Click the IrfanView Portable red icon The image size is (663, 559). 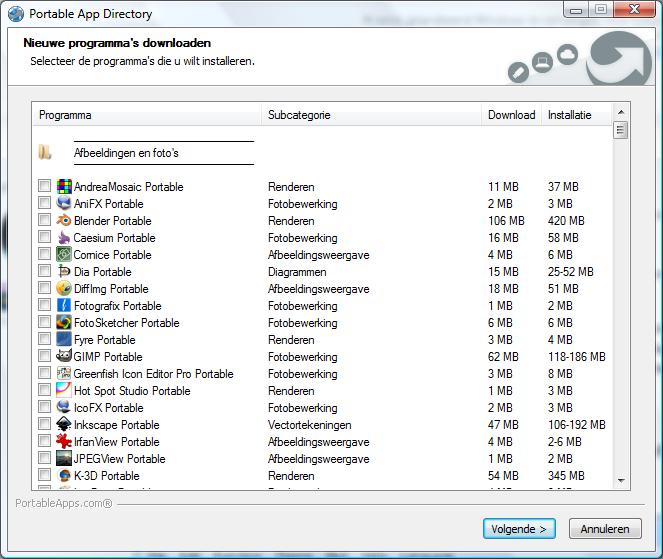pyautogui.click(x=64, y=441)
